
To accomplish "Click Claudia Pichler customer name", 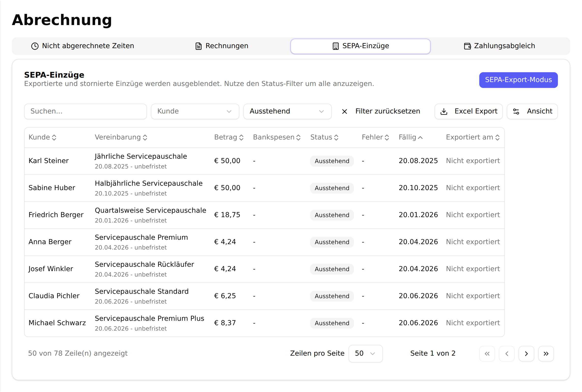I will point(54,296).
